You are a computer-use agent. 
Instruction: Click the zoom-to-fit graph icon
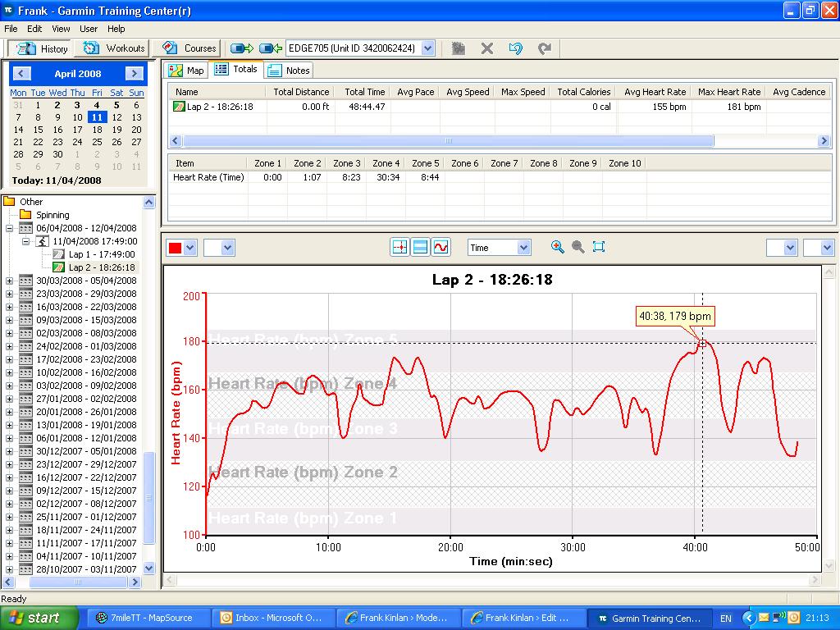tap(599, 247)
